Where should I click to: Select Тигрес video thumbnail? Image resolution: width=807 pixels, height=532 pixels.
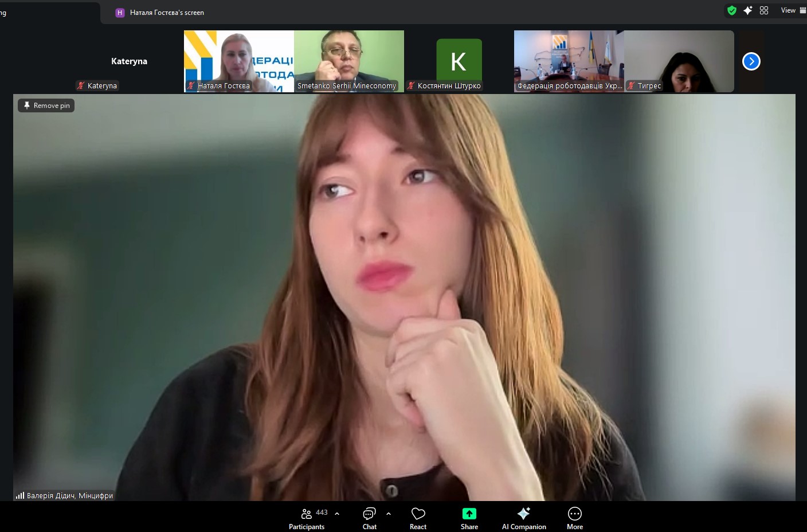679,61
